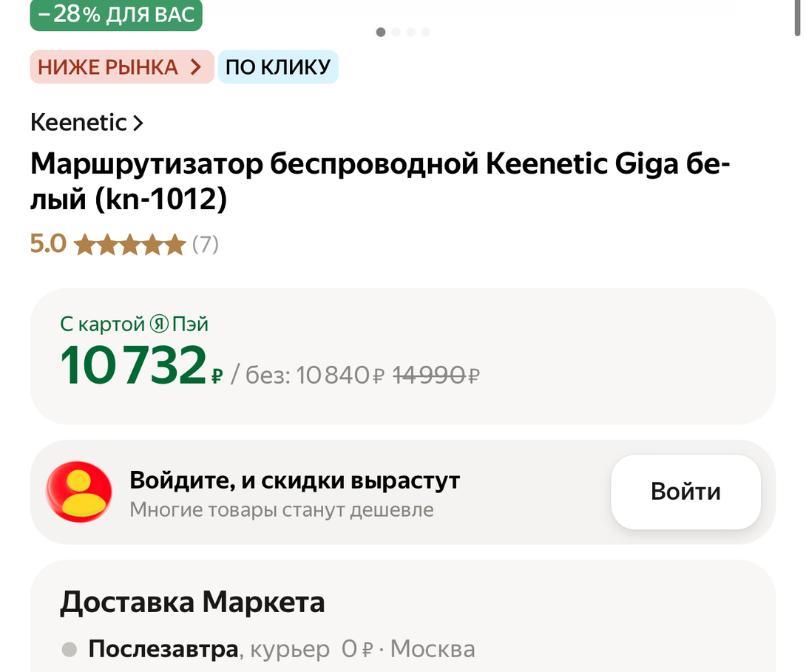Click the Yandex Pay logo icon
806x672 pixels.
click(159, 324)
